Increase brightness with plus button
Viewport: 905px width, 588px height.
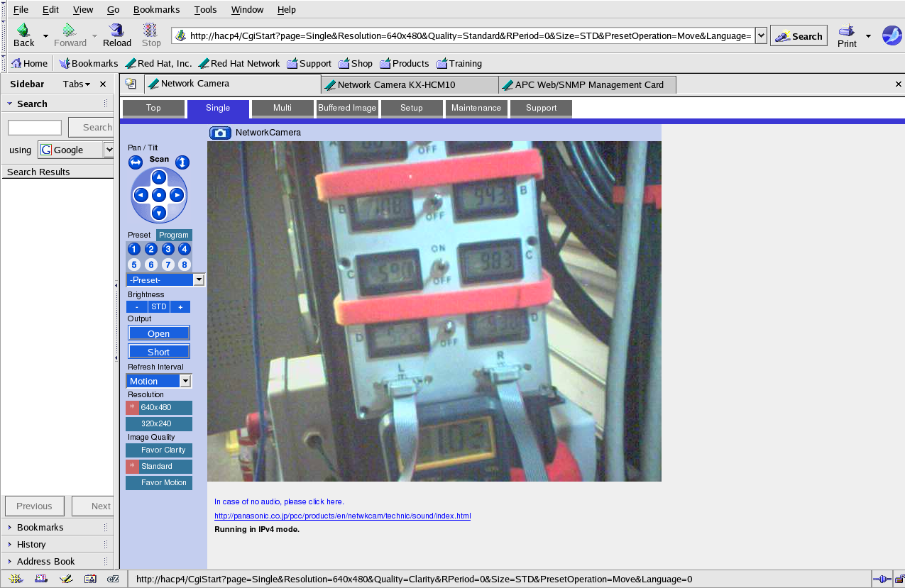(x=180, y=307)
